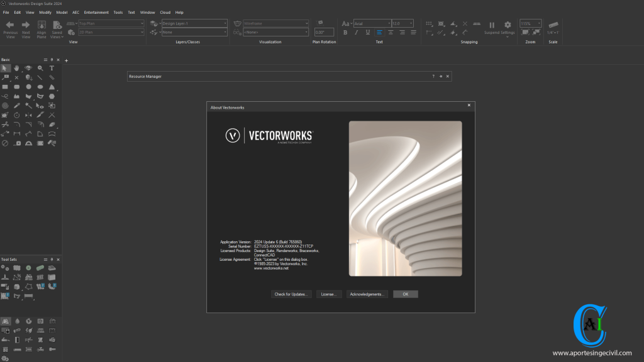
Task: Select the Fillet tool
Action: [x=17, y=124]
